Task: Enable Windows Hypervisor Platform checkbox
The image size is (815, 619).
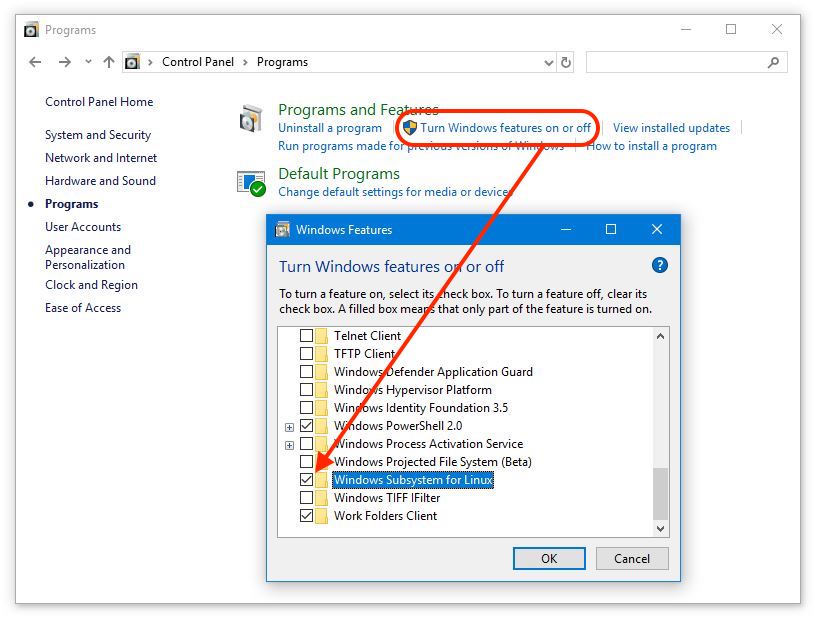Action: (307, 390)
